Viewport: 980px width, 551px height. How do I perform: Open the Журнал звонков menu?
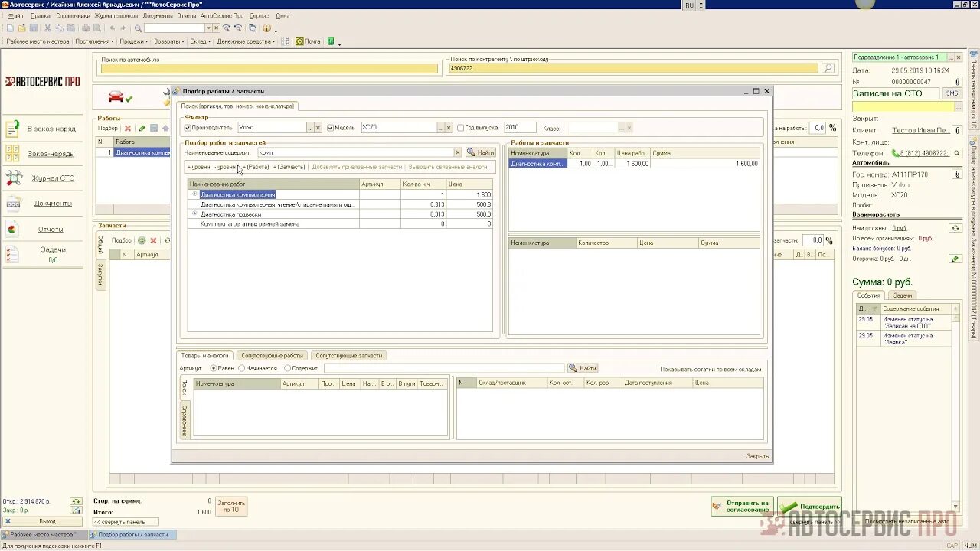(x=116, y=15)
